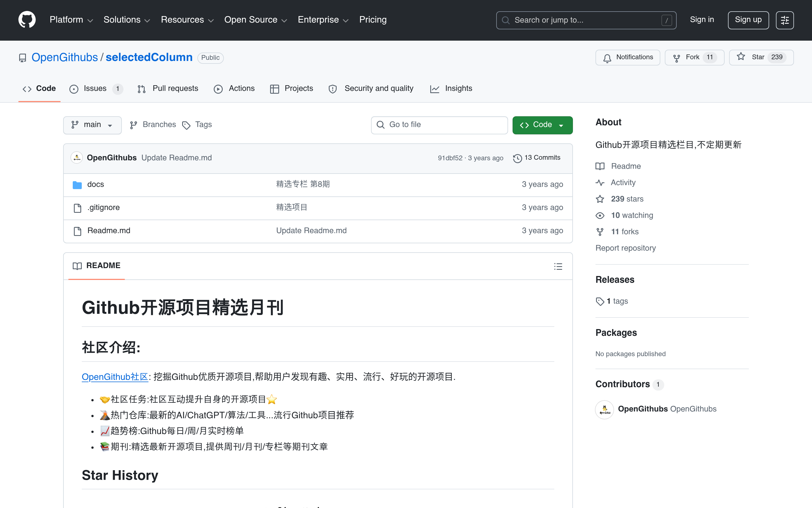Open the Insights tab

pyautogui.click(x=451, y=89)
